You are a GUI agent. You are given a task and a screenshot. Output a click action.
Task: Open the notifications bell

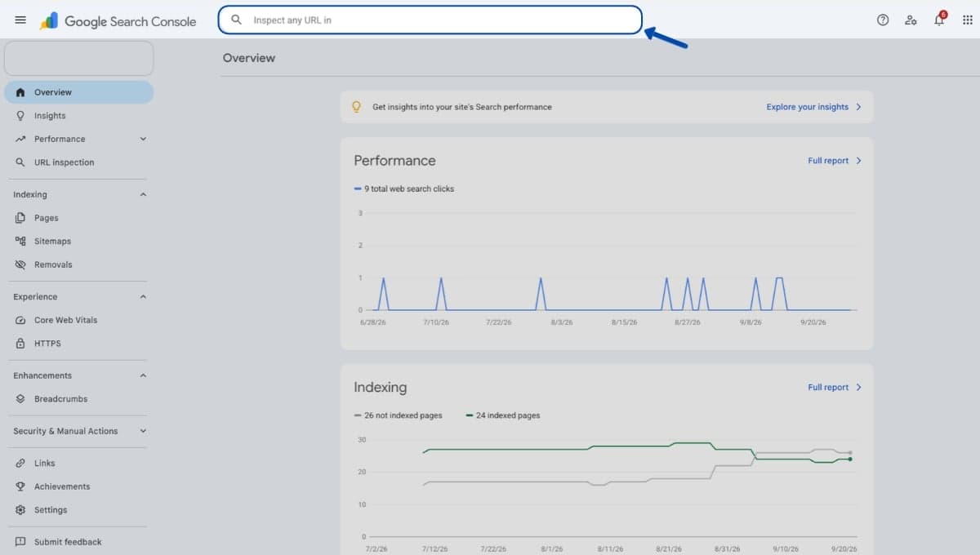tap(939, 20)
